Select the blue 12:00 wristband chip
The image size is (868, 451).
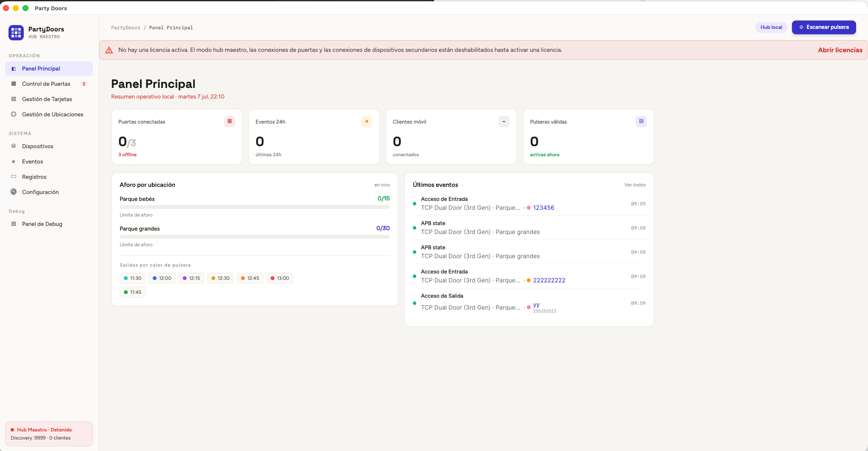point(162,278)
